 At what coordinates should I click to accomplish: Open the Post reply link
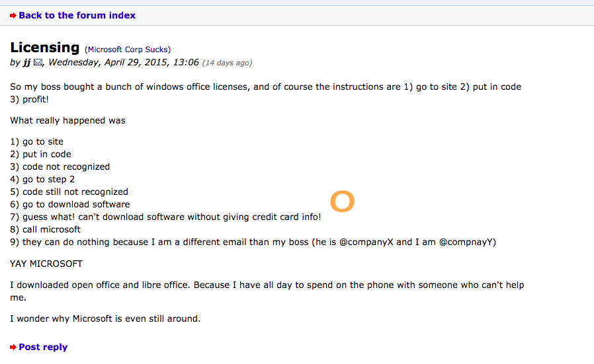(x=43, y=347)
